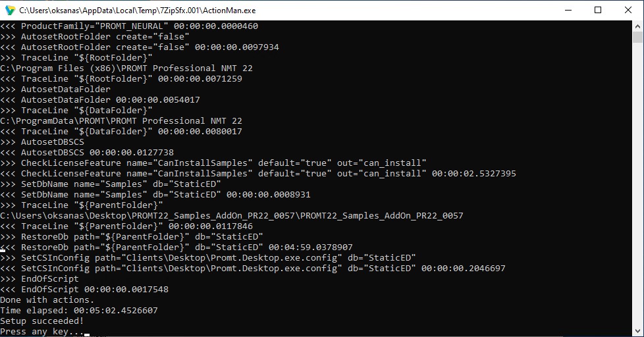The image size is (644, 337).
Task: Click the Desktop PROMT22_Samples_AddOn path line
Action: point(232,215)
